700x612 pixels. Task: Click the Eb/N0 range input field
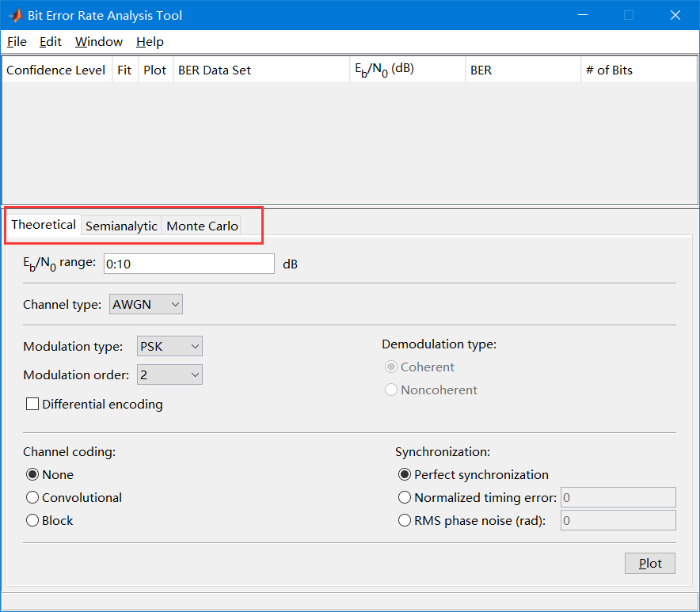(188, 264)
